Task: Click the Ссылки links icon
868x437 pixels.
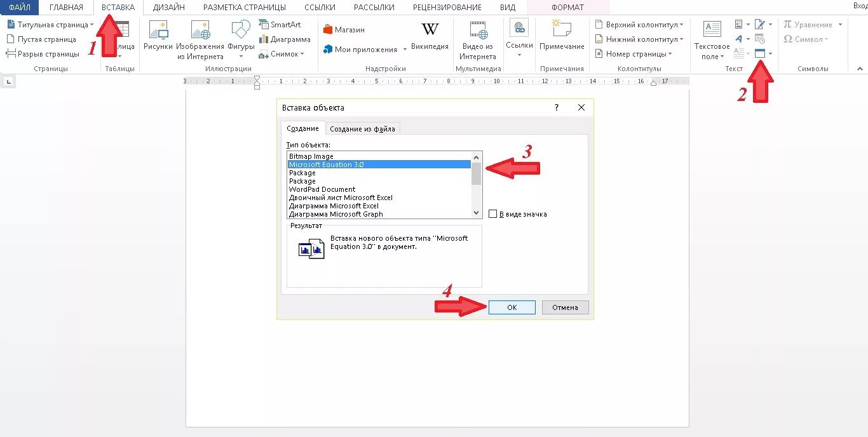Action: [519, 28]
